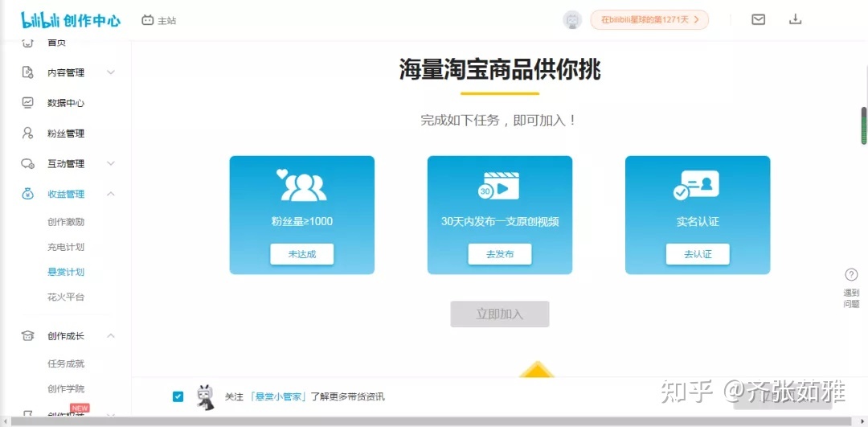Open the mail messages icon

pyautogui.click(x=758, y=19)
